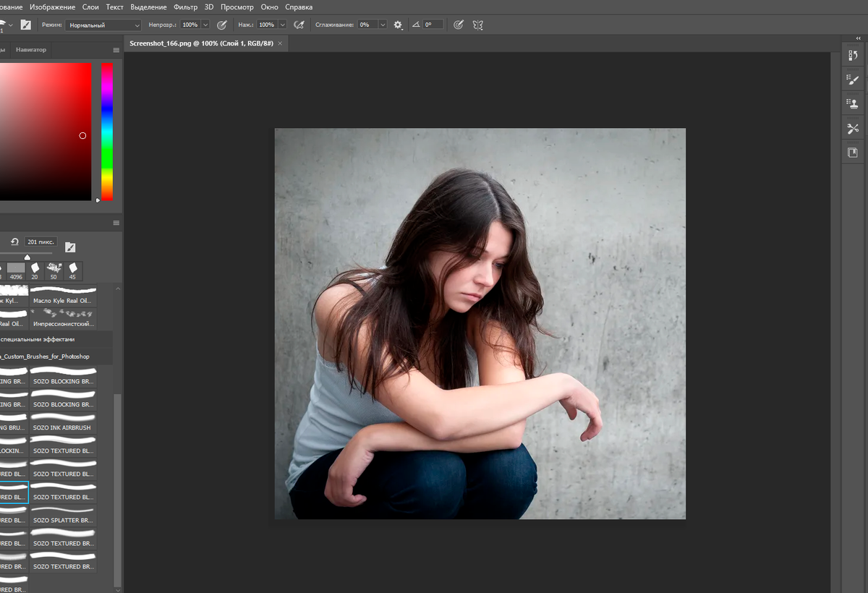Enable airbrush-style build-up effect

[299, 25]
